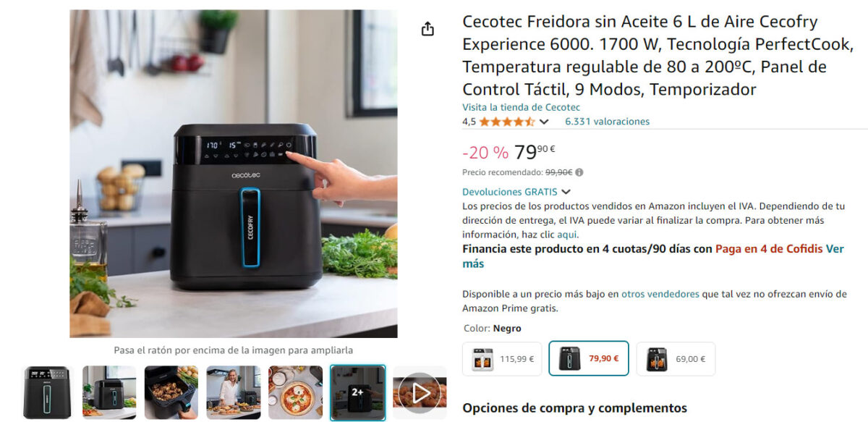Screen dimensions: 868x422
Task: Show the thumbnail of the woman in the kitchen
Action: coord(234,393)
